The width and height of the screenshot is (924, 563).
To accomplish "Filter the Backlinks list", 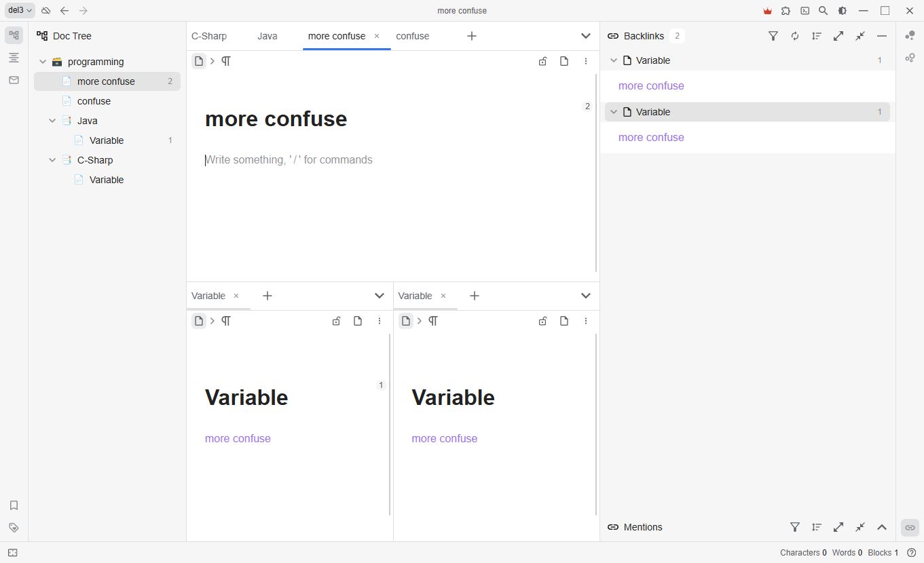I will 773,36.
